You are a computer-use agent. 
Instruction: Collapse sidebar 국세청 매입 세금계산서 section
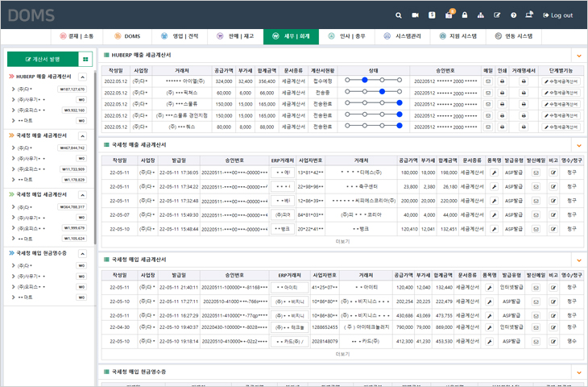click(x=82, y=195)
